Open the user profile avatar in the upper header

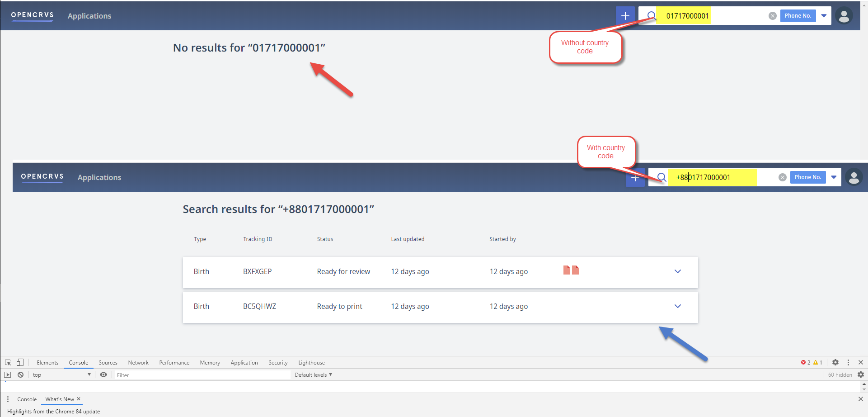click(844, 16)
